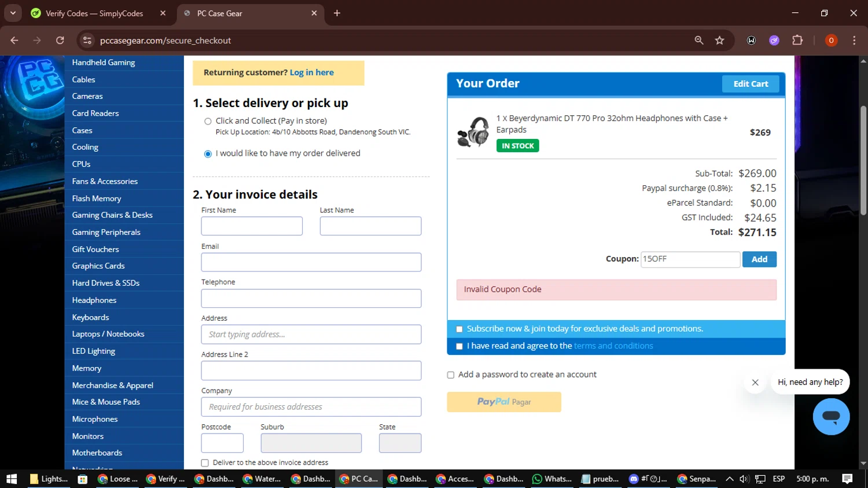
Task: Click the browser forward arrow
Action: point(37,41)
